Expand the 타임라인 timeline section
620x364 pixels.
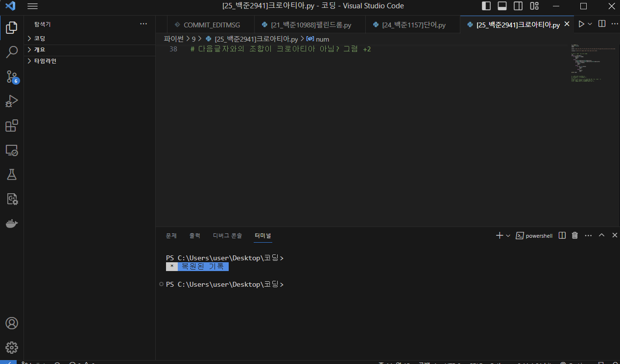coord(90,61)
